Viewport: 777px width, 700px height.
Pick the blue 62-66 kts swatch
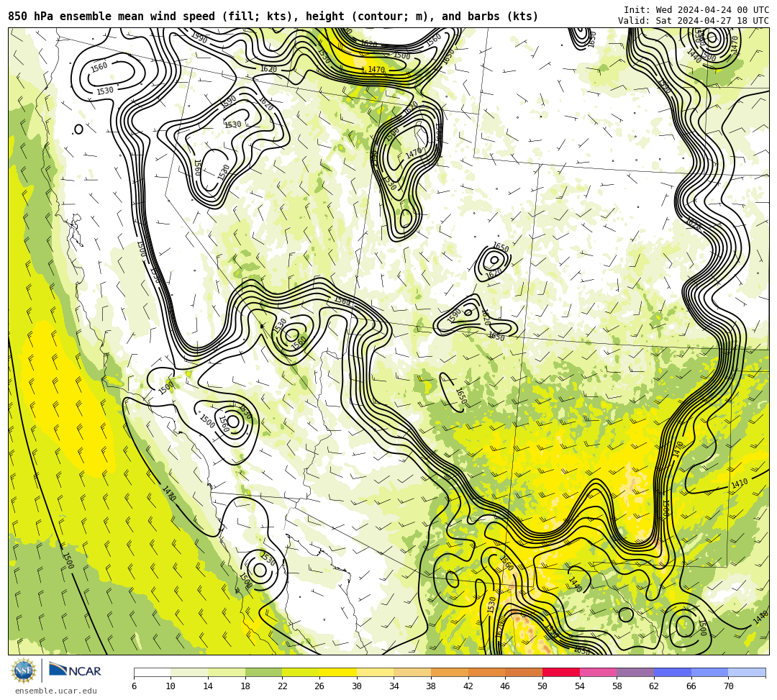673,672
